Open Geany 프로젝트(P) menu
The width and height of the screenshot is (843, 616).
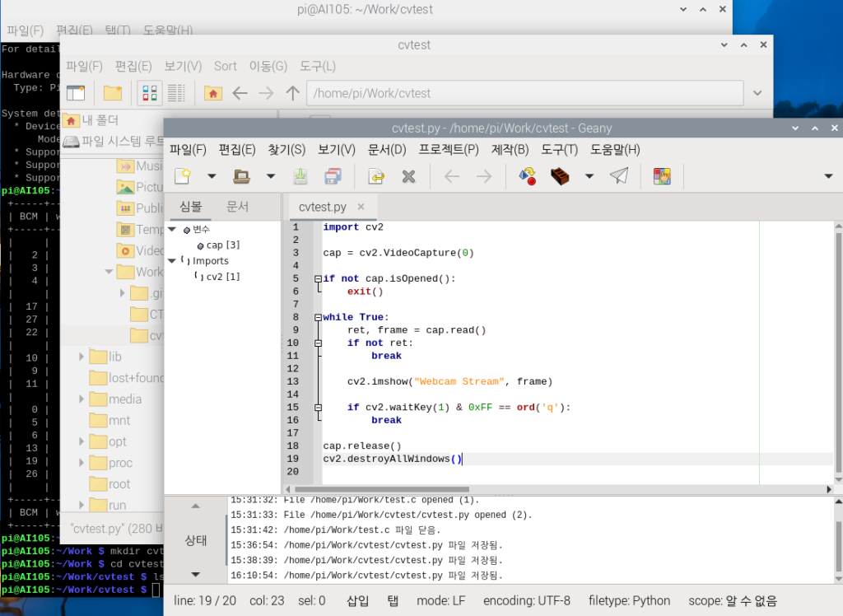coord(449,150)
